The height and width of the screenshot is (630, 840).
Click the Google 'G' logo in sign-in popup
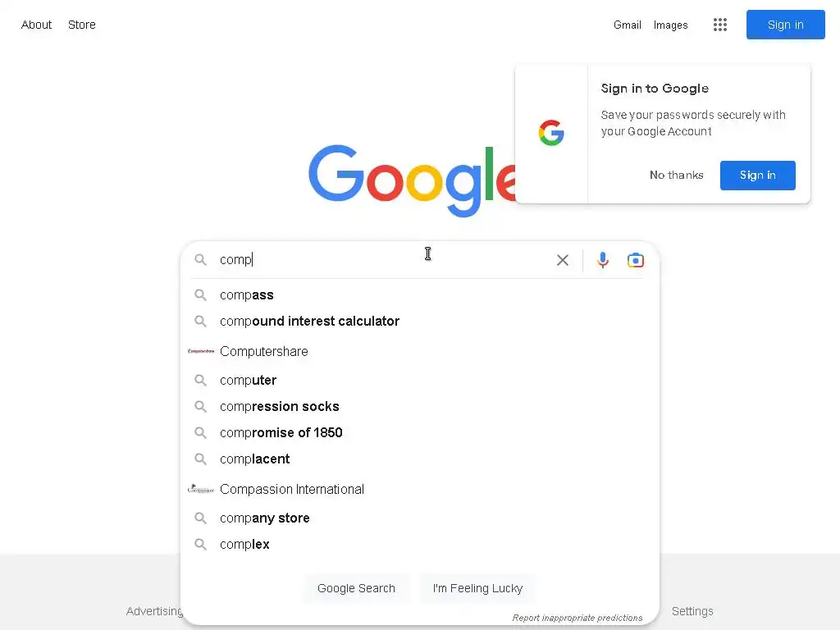(x=551, y=133)
